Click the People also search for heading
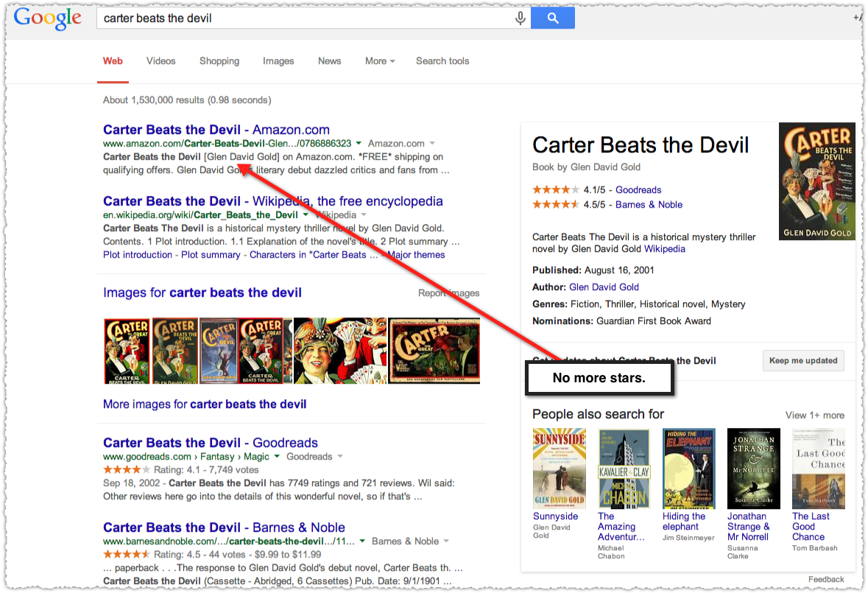This screenshot has width=868, height=593. click(x=598, y=414)
